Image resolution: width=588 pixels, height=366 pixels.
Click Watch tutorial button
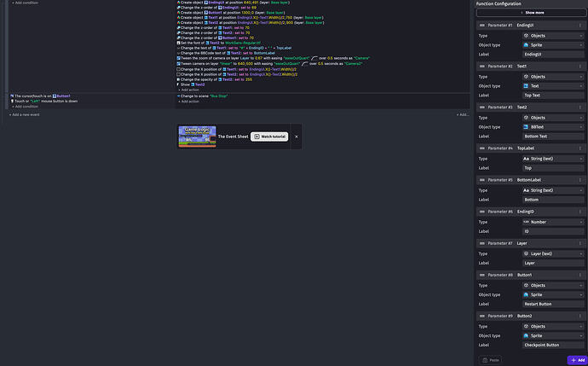point(269,137)
